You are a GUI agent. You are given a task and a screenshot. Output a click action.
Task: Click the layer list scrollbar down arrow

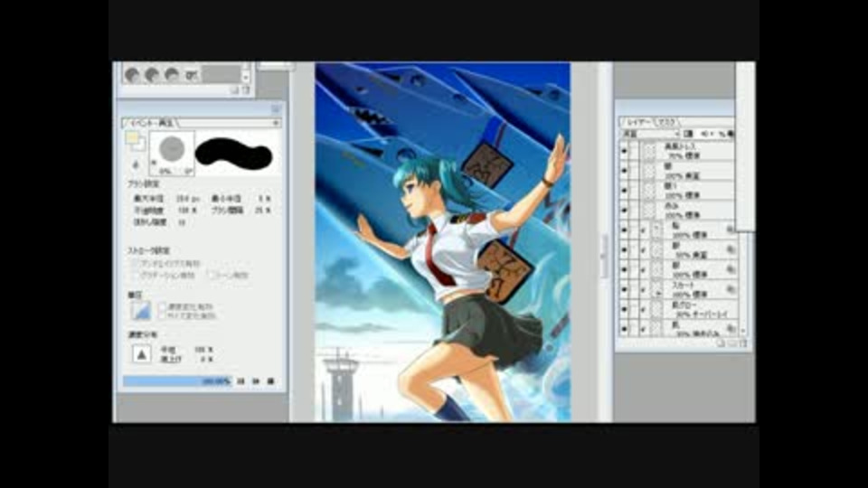pyautogui.click(x=743, y=331)
